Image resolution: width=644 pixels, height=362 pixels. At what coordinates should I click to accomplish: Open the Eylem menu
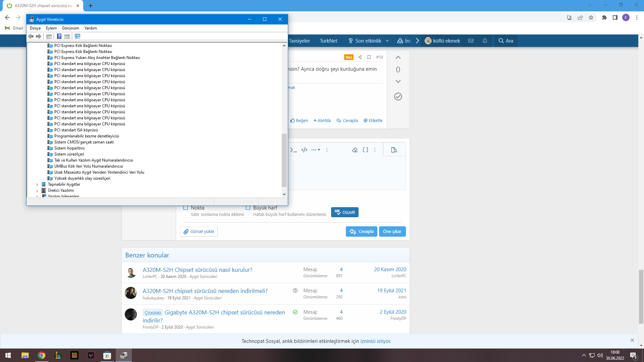tap(51, 28)
